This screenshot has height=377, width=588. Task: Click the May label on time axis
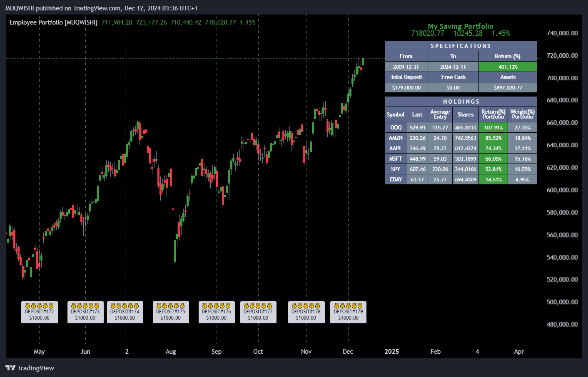[x=39, y=352]
